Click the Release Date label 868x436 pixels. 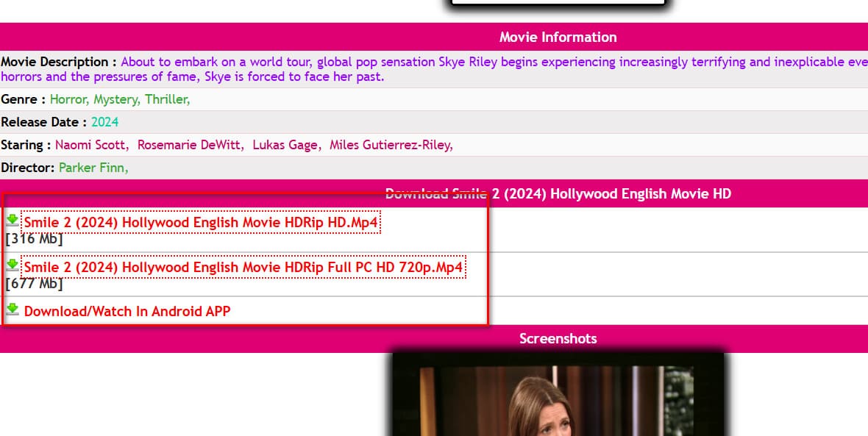44,122
